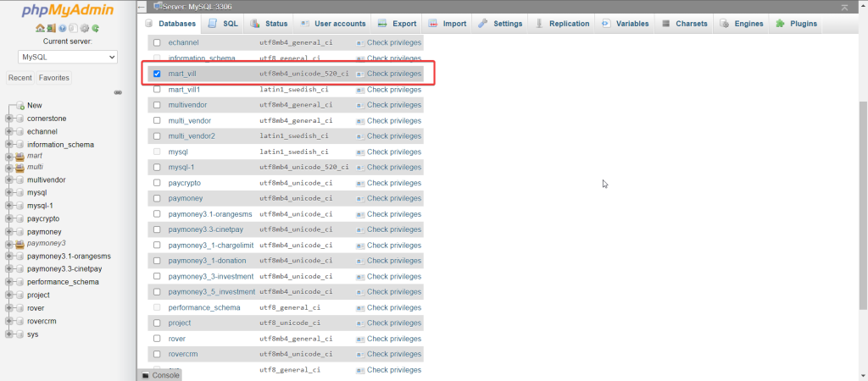Open navigation panel settings gear icon
The image size is (868, 381).
point(85,28)
